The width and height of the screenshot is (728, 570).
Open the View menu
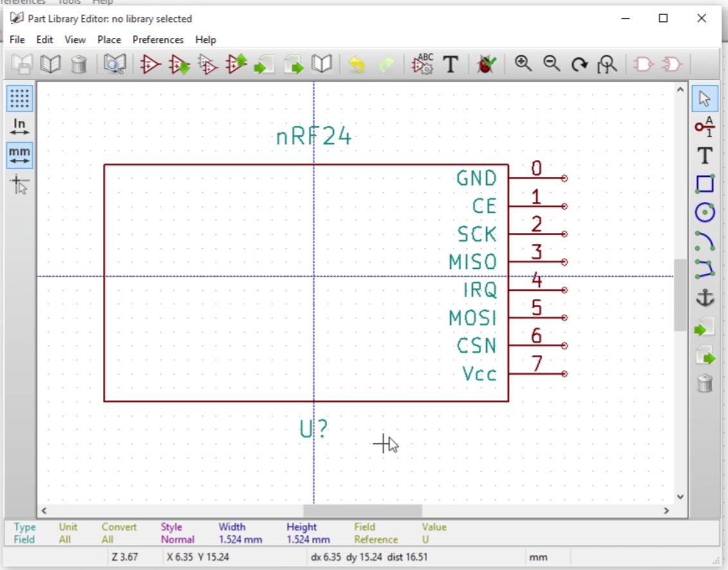pyautogui.click(x=75, y=39)
